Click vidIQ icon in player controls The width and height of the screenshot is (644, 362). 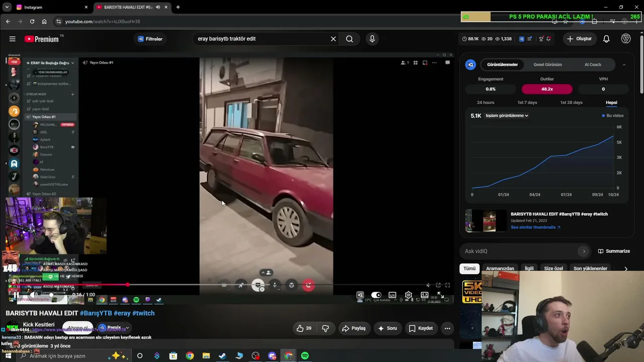pyautogui.click(x=360, y=295)
